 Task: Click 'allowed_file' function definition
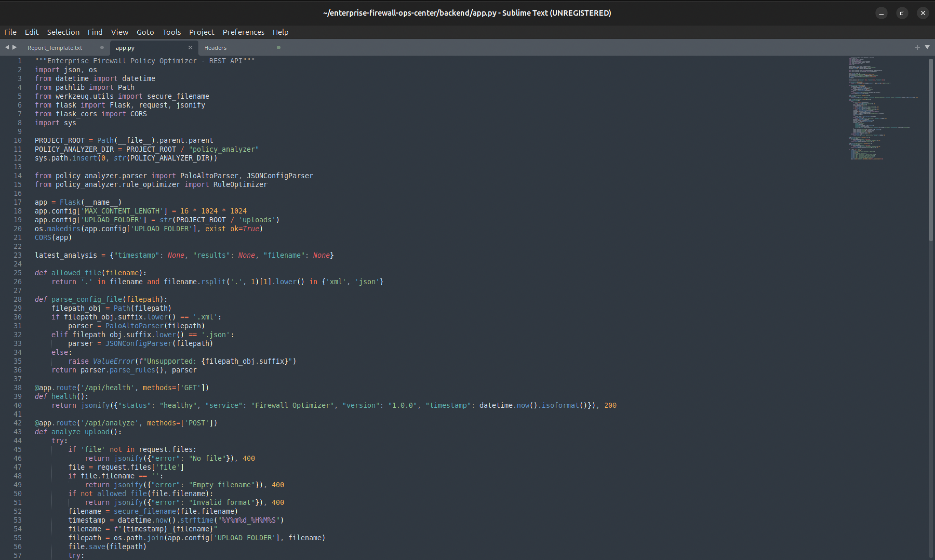coord(76,273)
